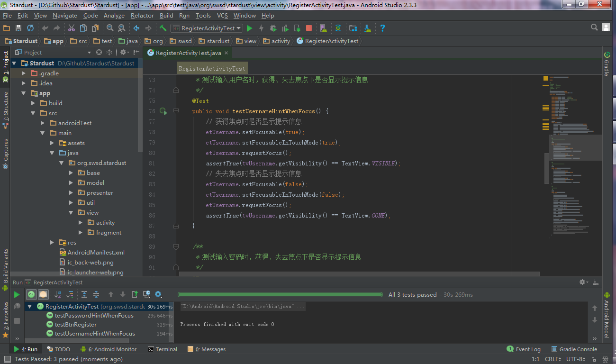Toggle Sort Alphabetically in Run panel
The width and height of the screenshot is (616, 364).
tap(58, 294)
